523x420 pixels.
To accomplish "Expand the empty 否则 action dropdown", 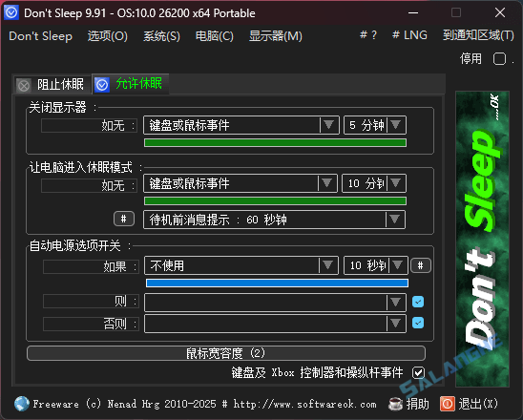I will point(275,324).
